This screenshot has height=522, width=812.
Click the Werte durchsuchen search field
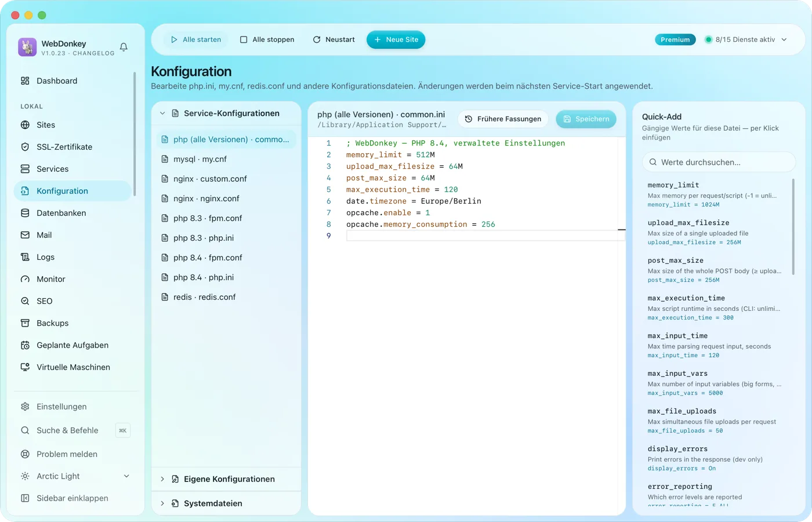(x=719, y=162)
